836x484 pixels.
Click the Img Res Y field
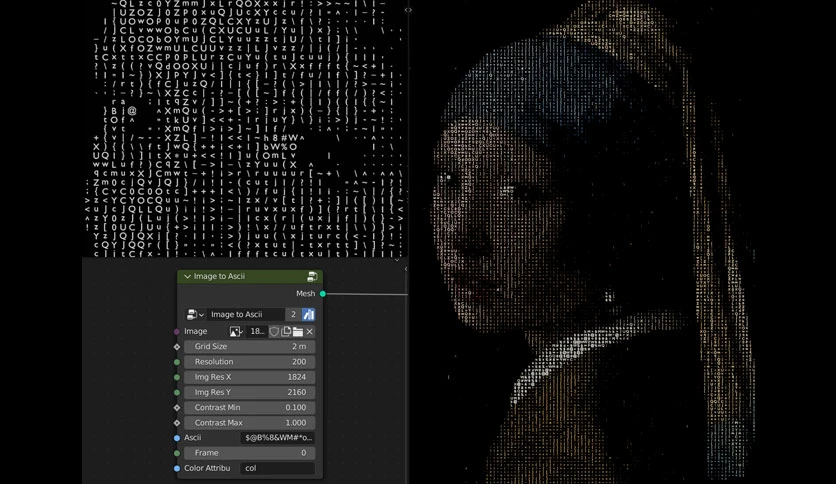pyautogui.click(x=250, y=392)
